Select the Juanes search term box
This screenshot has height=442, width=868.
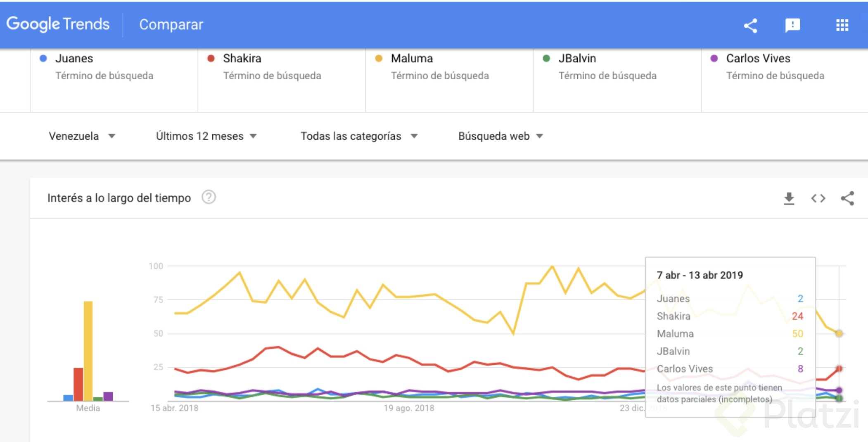pyautogui.click(x=114, y=80)
